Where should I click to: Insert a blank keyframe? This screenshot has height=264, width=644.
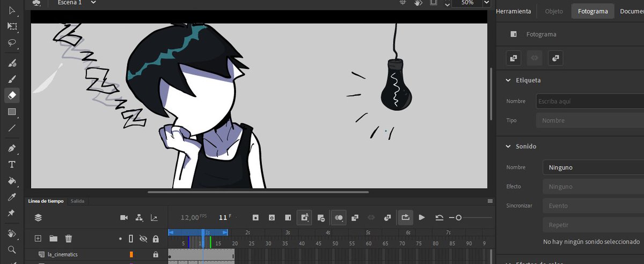coord(272,217)
